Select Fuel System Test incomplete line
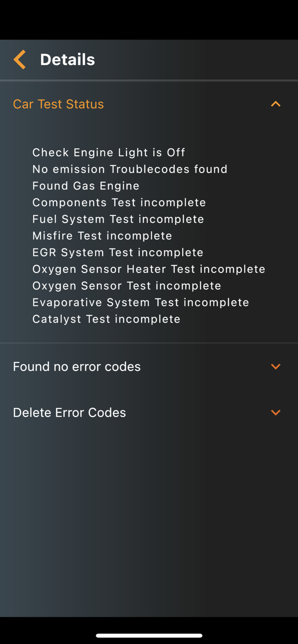This screenshot has height=644, width=298. pyautogui.click(x=118, y=219)
